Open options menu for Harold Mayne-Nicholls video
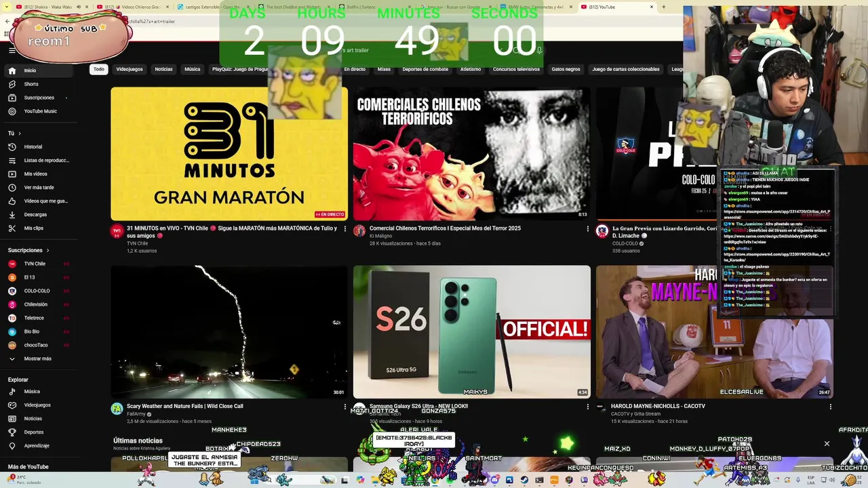This screenshot has width=868, height=488. pos(830,407)
